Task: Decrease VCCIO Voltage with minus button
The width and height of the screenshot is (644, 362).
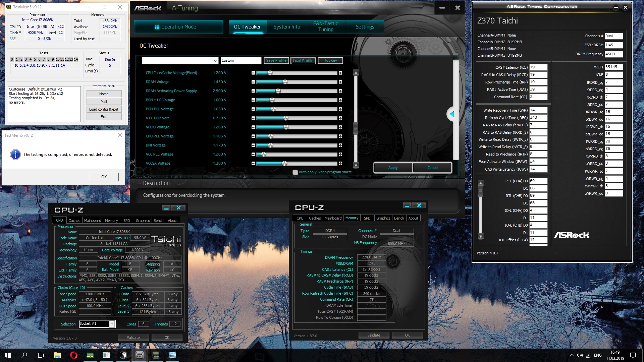Action: click(x=253, y=127)
